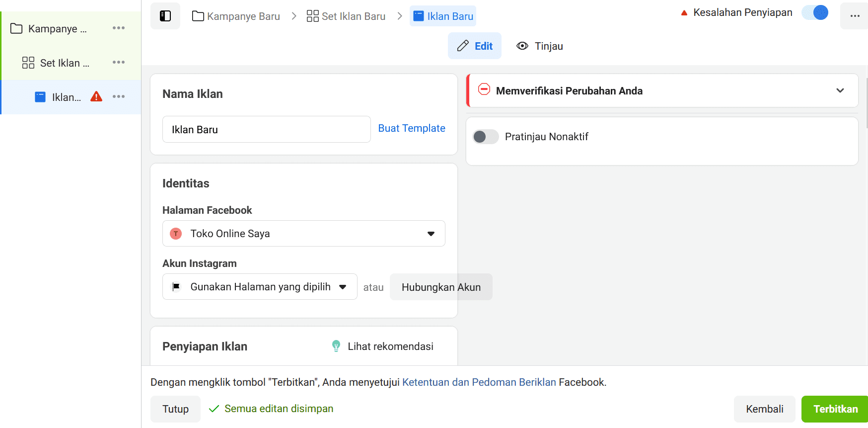Click the Kesalahan Penyiapan warning triangle
The height and width of the screenshot is (428, 868).
click(x=684, y=13)
